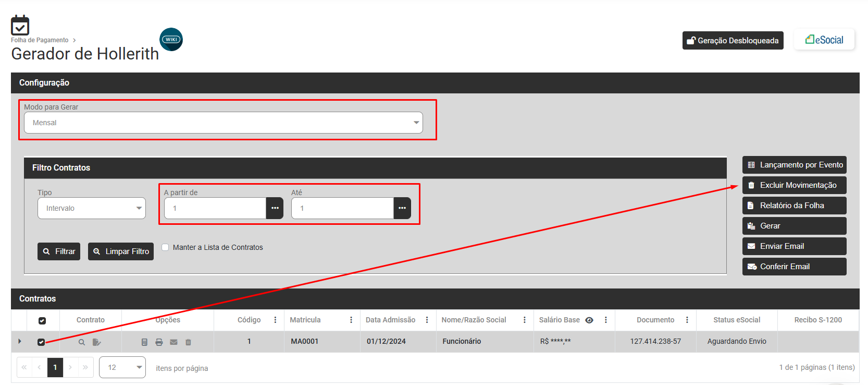The image size is (868, 385).
Task: Select page 1 in pagination
Action: [x=55, y=367]
